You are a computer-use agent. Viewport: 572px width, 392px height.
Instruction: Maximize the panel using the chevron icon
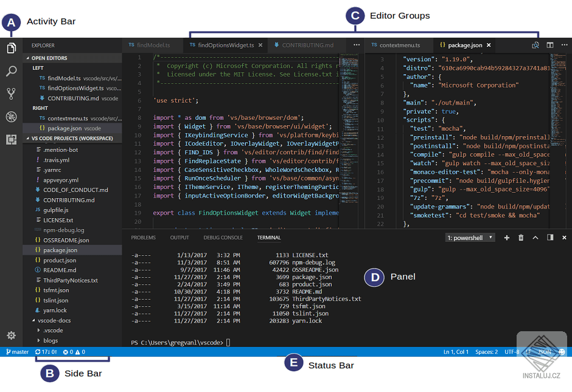[534, 237]
